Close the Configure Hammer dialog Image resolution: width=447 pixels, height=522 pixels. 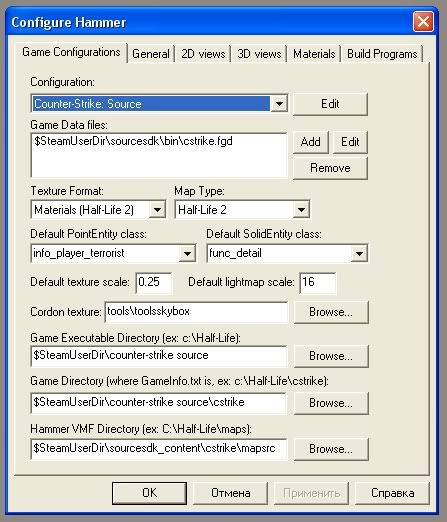coord(423,21)
